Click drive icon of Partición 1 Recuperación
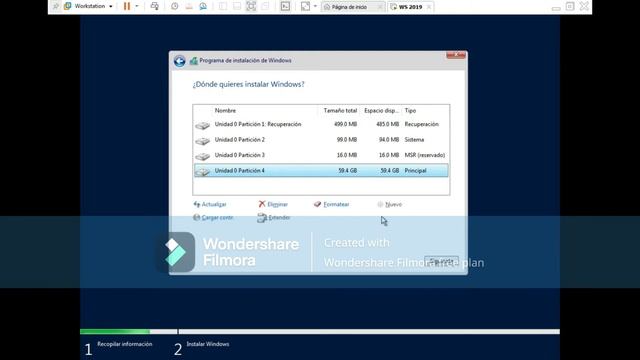 (202, 126)
